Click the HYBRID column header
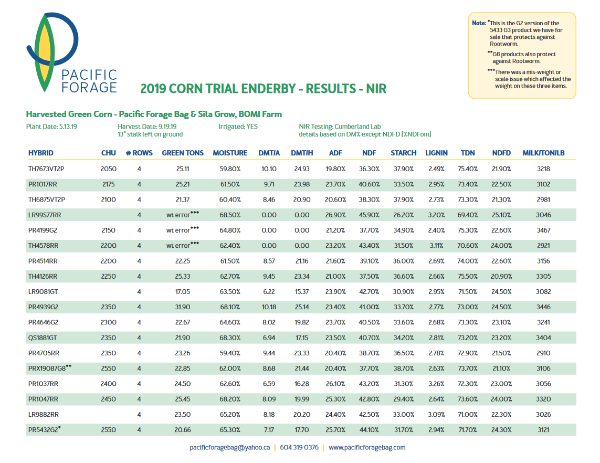This screenshot has height=463, width=600. [41, 153]
